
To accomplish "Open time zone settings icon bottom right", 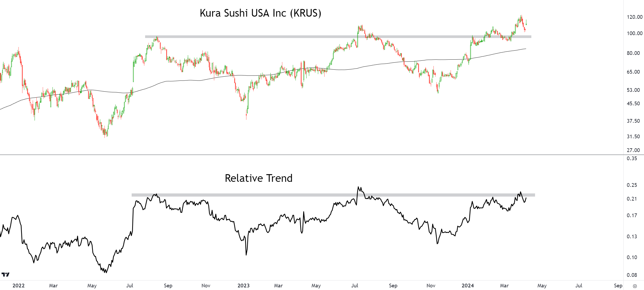I will [635, 286].
